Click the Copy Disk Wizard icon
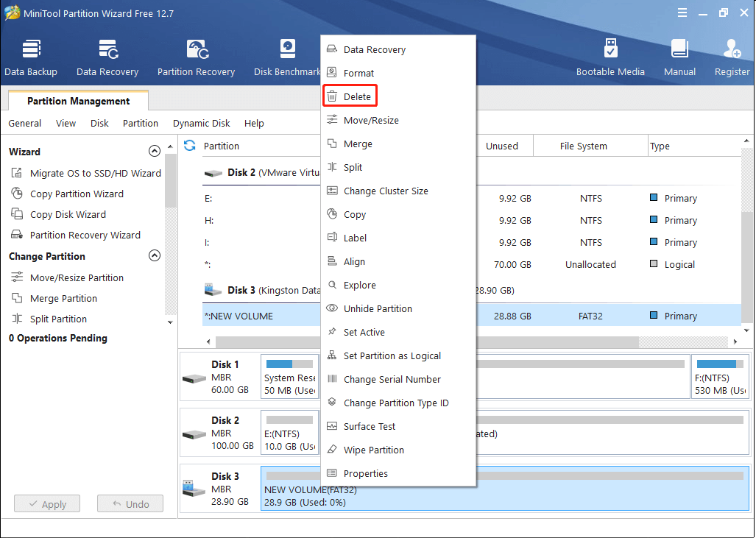Viewport: 756px width, 538px height. click(x=17, y=214)
